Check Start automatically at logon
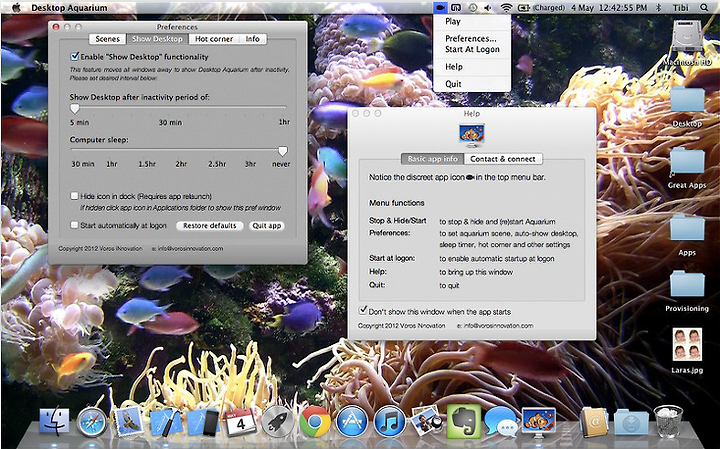Viewport: 720px width, 449px height. click(74, 225)
